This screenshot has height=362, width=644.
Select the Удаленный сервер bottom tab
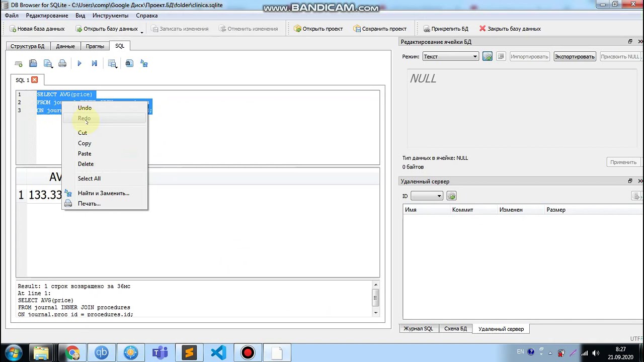coord(501,329)
